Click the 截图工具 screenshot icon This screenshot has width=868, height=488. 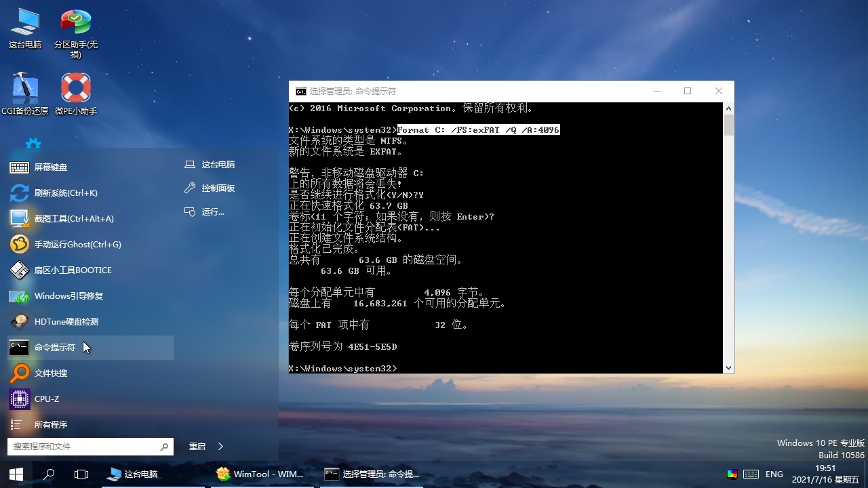(19, 218)
